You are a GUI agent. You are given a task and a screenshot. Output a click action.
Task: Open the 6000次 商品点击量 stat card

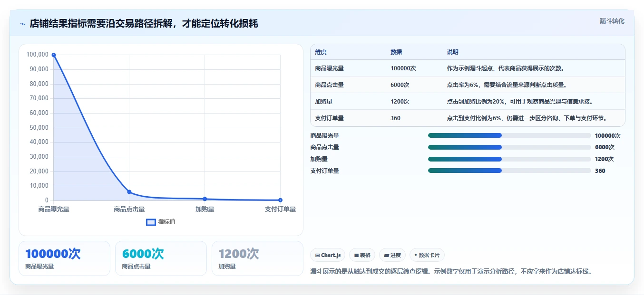(161, 258)
